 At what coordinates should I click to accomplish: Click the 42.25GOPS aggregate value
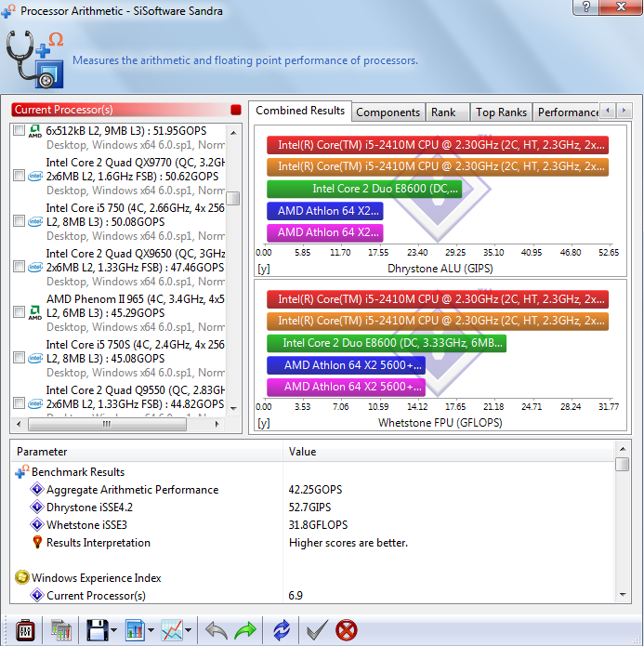tap(315, 490)
